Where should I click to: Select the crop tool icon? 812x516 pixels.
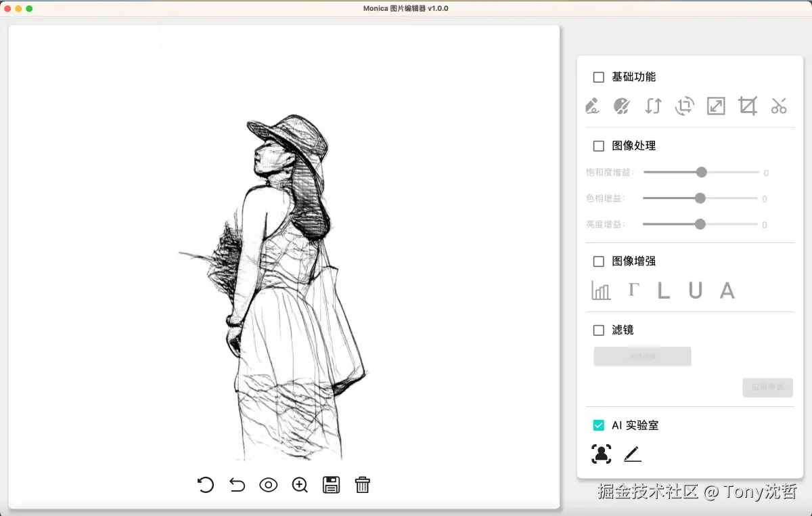748,106
